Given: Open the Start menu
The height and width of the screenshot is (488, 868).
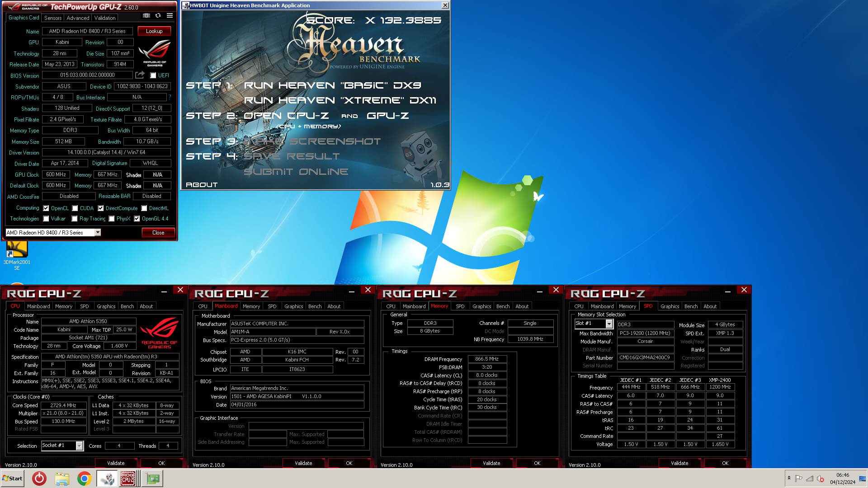Looking at the screenshot, I should (12, 479).
